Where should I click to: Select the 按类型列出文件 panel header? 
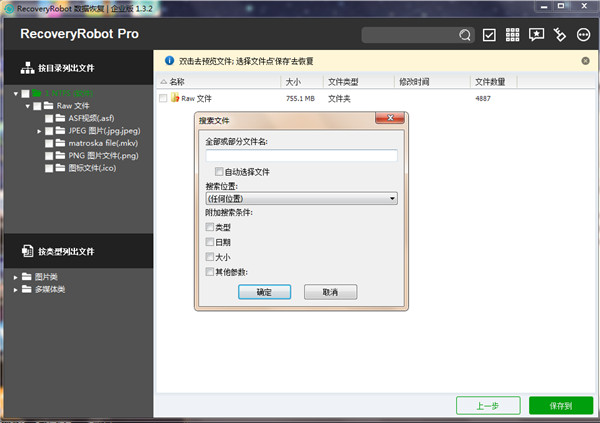[78, 251]
